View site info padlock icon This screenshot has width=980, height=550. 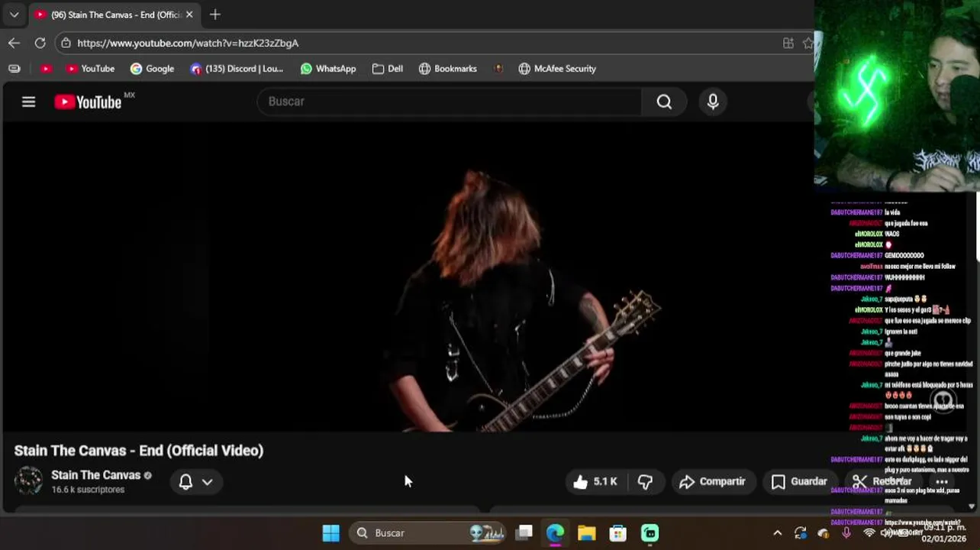66,43
